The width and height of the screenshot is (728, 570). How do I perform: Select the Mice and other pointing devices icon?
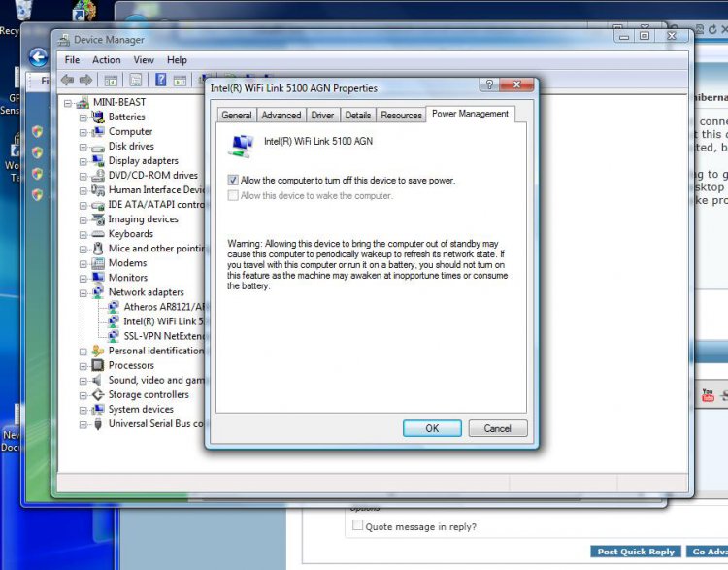click(98, 249)
